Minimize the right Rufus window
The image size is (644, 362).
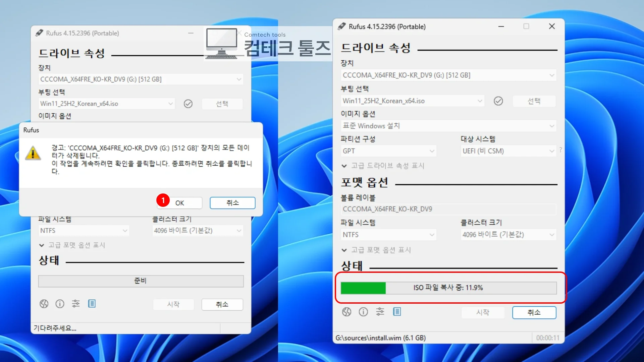click(x=501, y=26)
